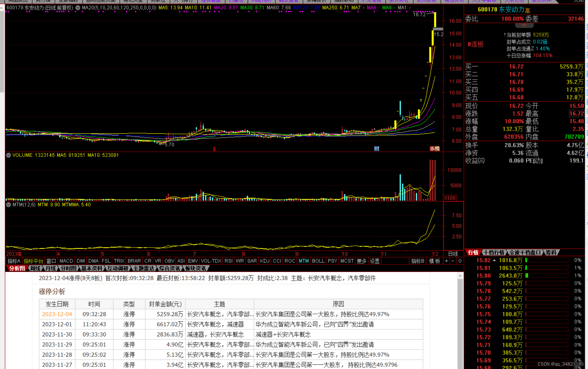The width and height of the screenshot is (588, 369).
Task: Open the 十档行情 tab
Action: (494, 253)
